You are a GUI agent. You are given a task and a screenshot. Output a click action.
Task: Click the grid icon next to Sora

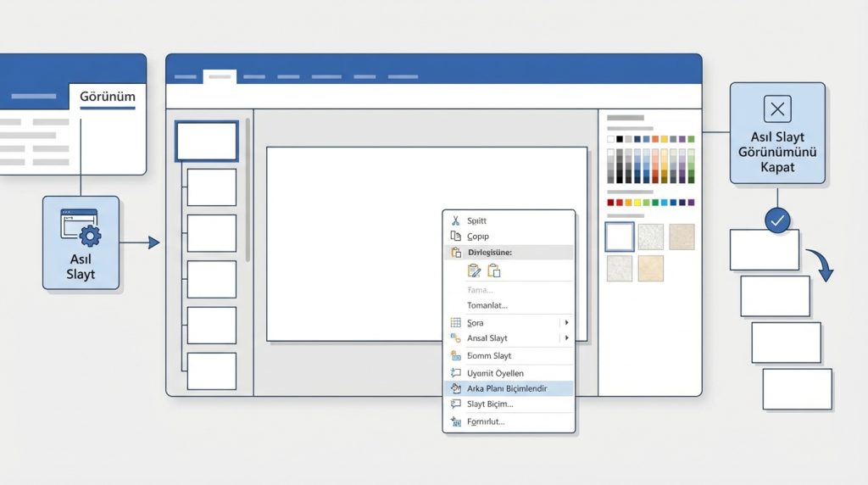(x=455, y=322)
